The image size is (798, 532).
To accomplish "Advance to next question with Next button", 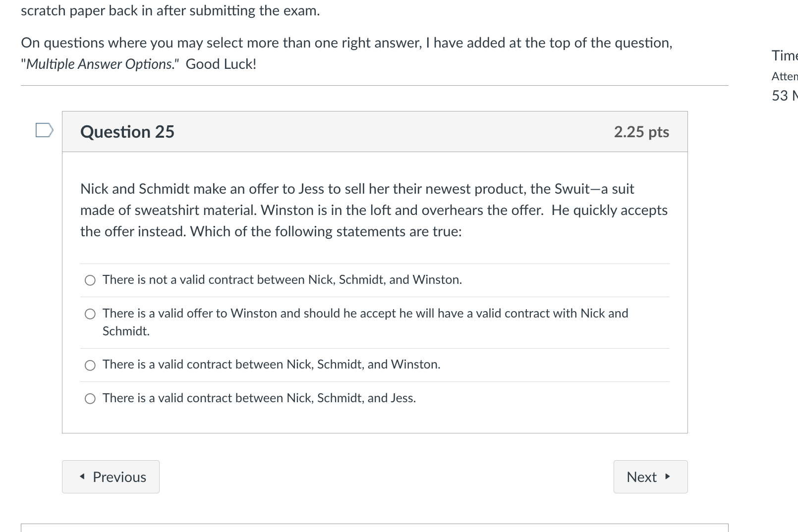I will coord(650,477).
